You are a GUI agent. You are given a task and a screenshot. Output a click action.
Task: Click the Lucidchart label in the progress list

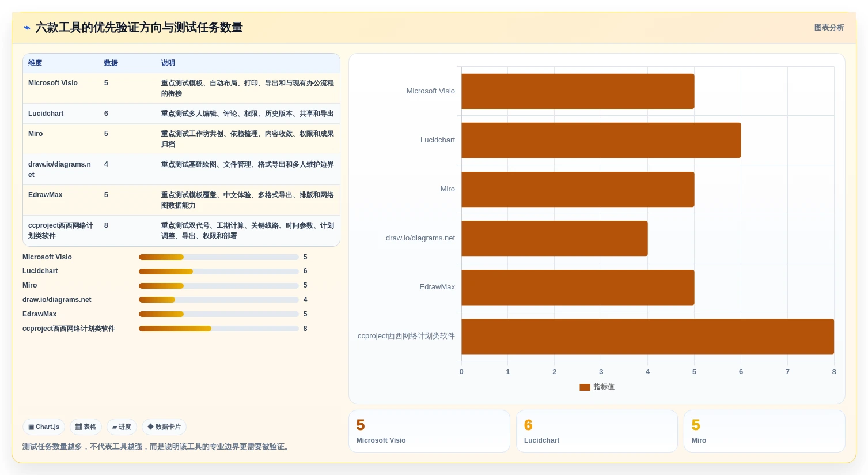(40, 271)
